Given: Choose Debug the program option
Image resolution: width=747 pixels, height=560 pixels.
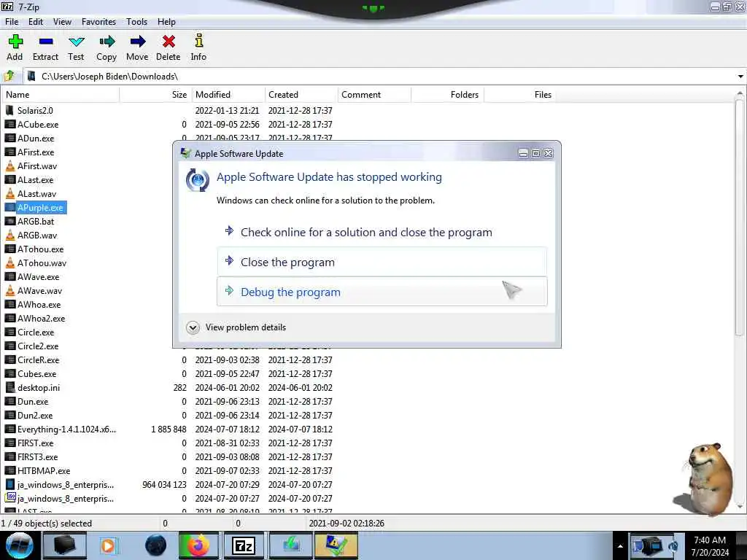Looking at the screenshot, I should tap(382, 292).
